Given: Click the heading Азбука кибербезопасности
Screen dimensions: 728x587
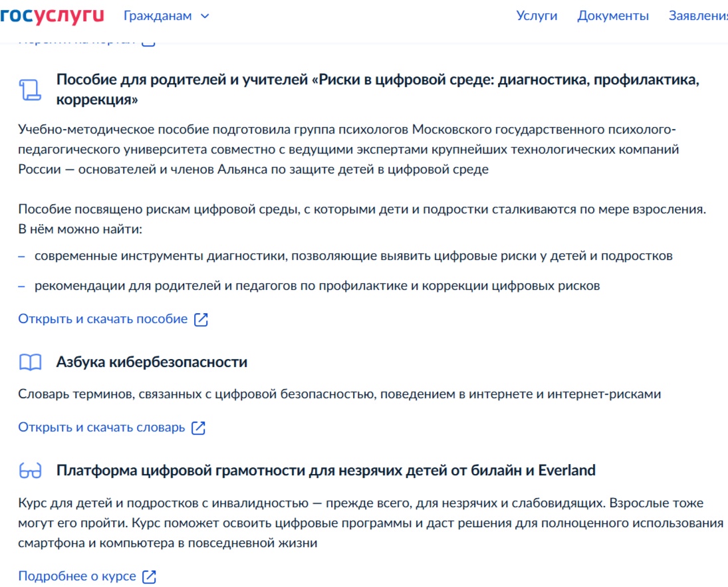Looking at the screenshot, I should pos(152,362).
